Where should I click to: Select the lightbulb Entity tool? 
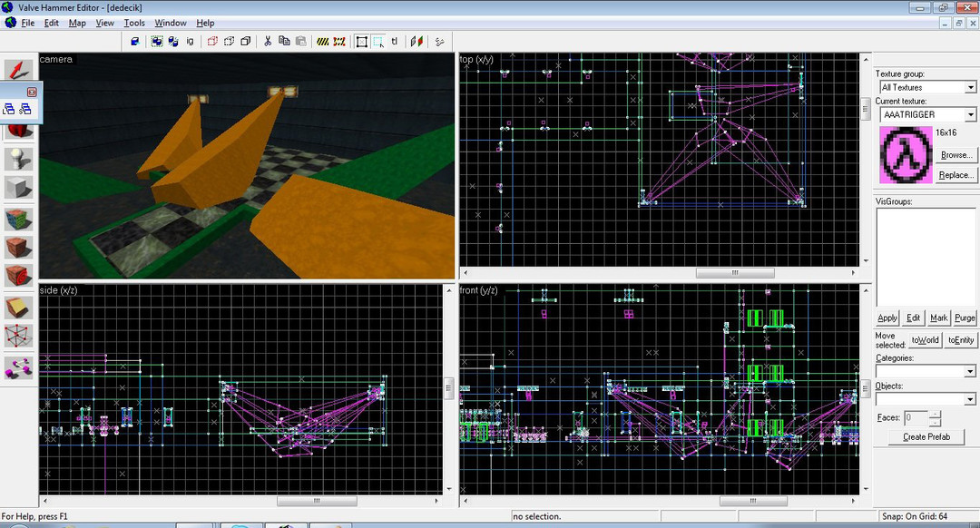pos(19,159)
